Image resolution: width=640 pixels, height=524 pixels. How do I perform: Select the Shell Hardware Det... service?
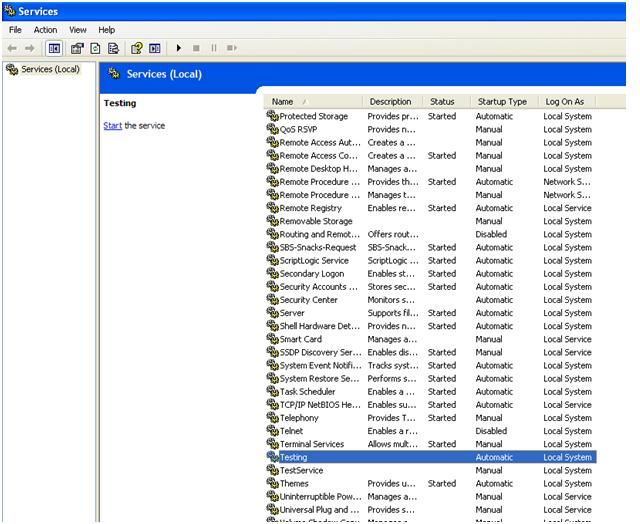431,326
